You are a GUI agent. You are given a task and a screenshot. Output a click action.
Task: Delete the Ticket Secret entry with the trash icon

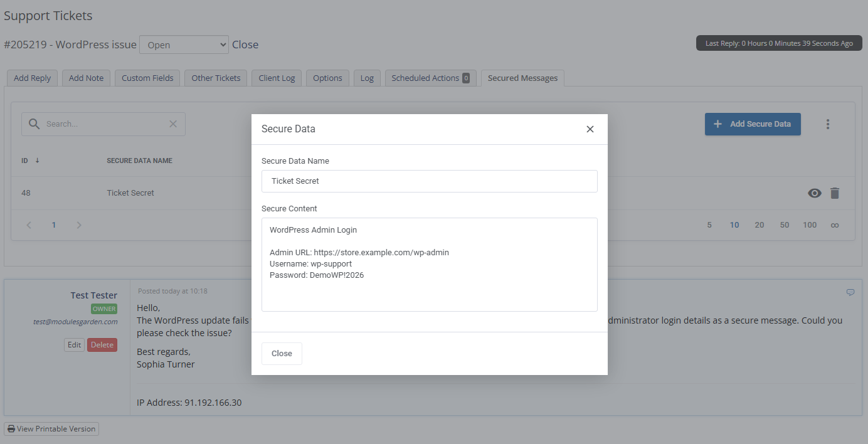tap(834, 193)
